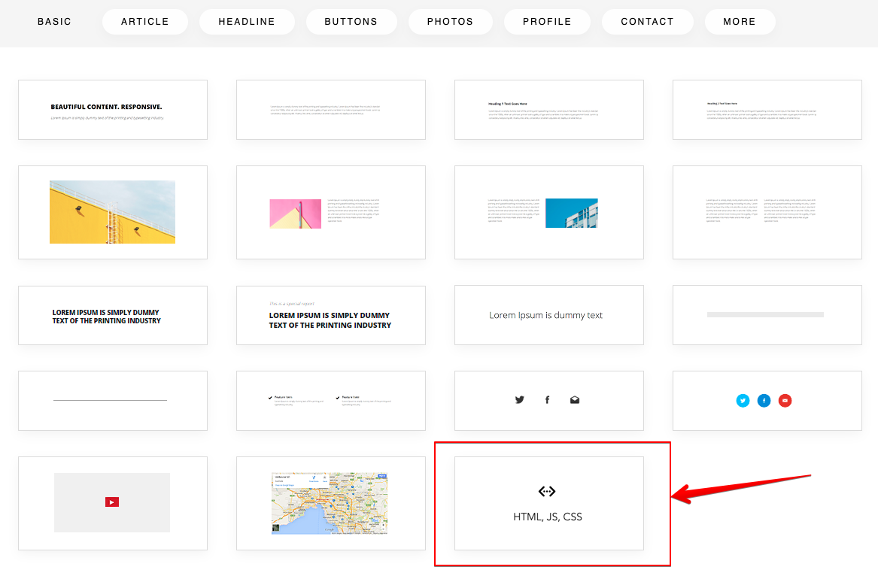Insert the Google map block

330,503
